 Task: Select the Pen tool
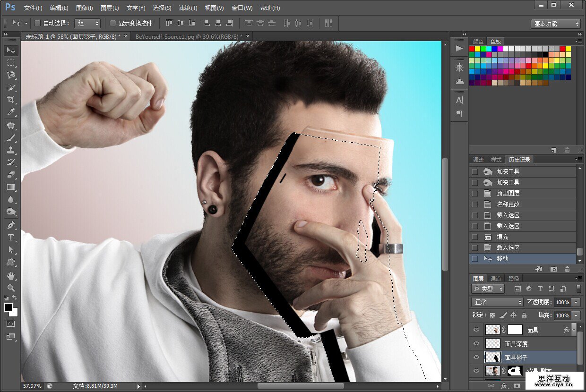pyautogui.click(x=11, y=225)
